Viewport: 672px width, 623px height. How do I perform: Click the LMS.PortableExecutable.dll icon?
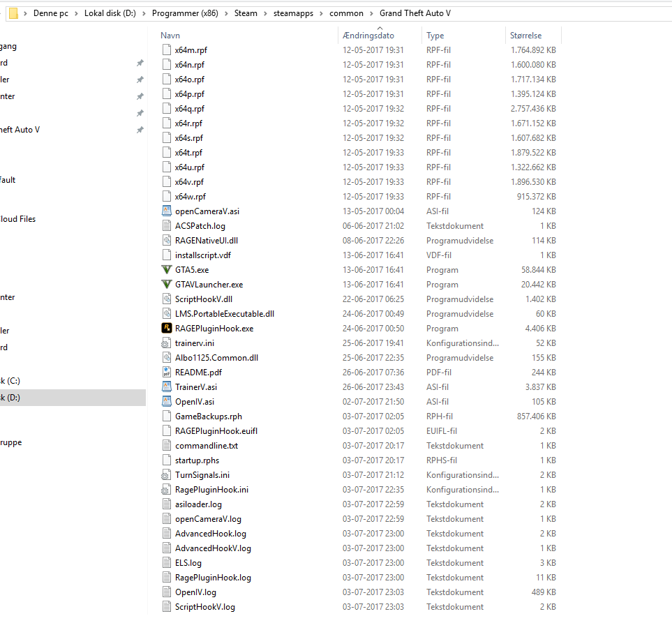[167, 314]
